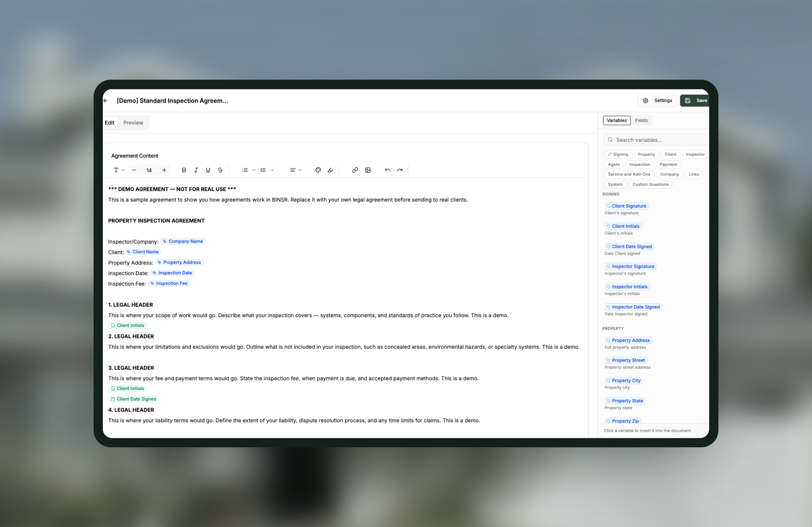Save the agreement

tap(695, 101)
